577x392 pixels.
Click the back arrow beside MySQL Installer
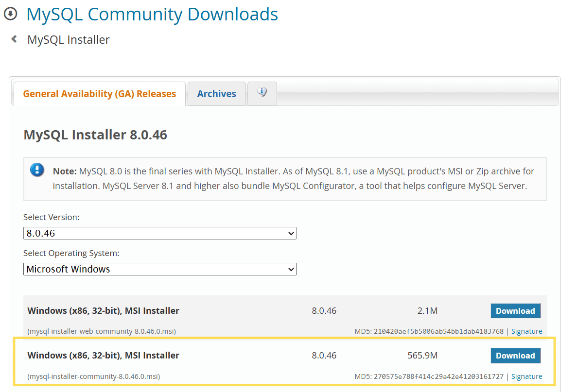[15, 39]
